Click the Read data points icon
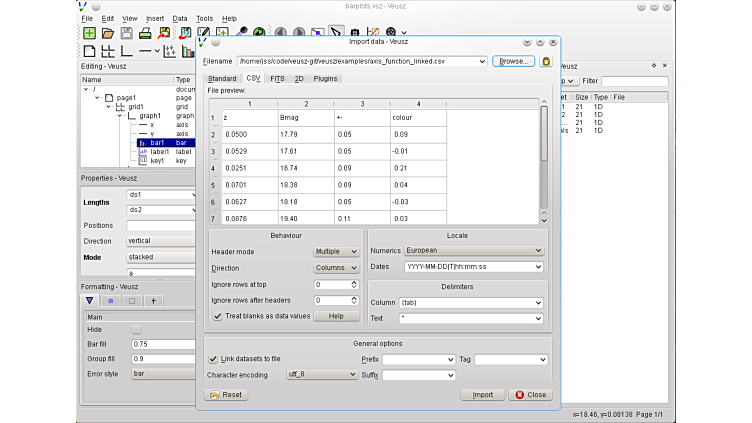The image size is (752, 423). [355, 32]
